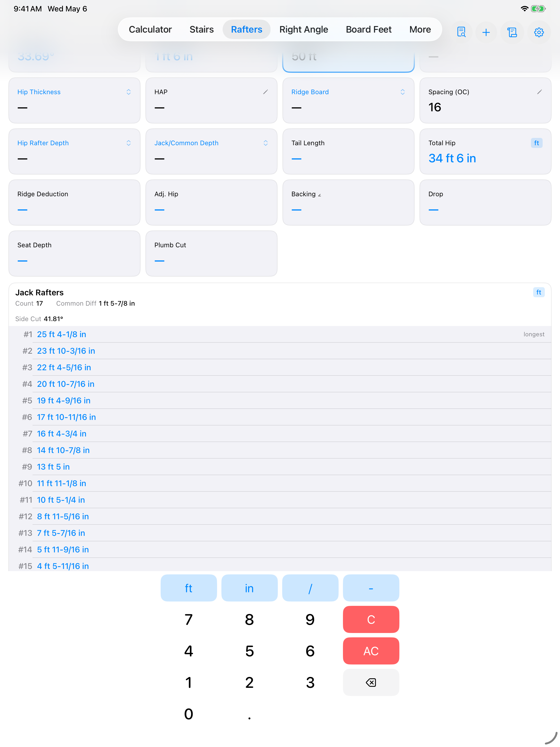Select jack rafter #13 7 ft 5-7/16 in
The height and width of the screenshot is (747, 560).
pos(280,533)
